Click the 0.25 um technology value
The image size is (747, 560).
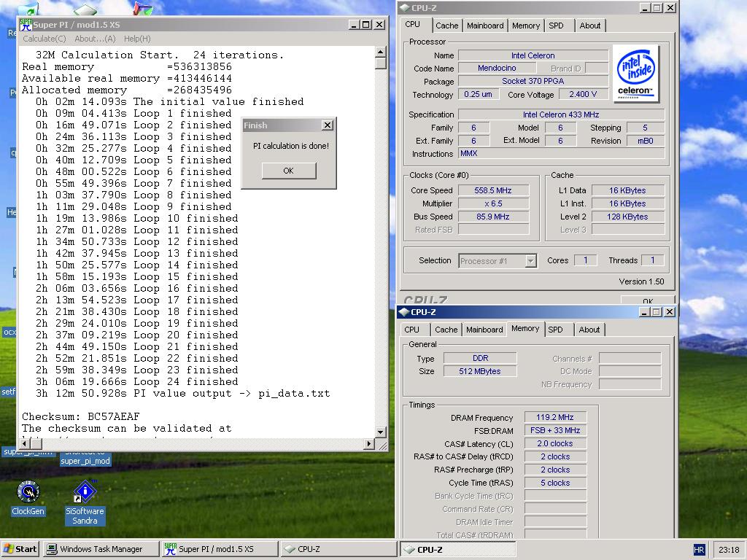478,94
